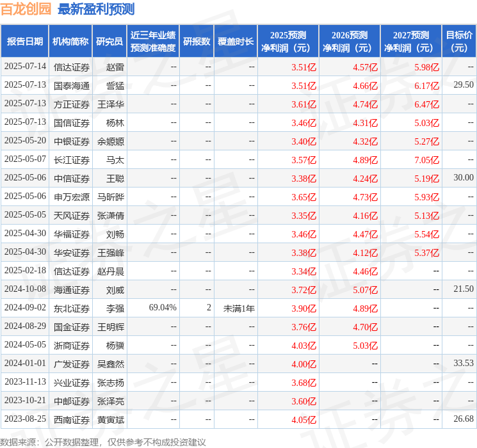This screenshot has height=448, width=477.
Task: Click researcher name 赵丹晨
Action: tap(111, 271)
